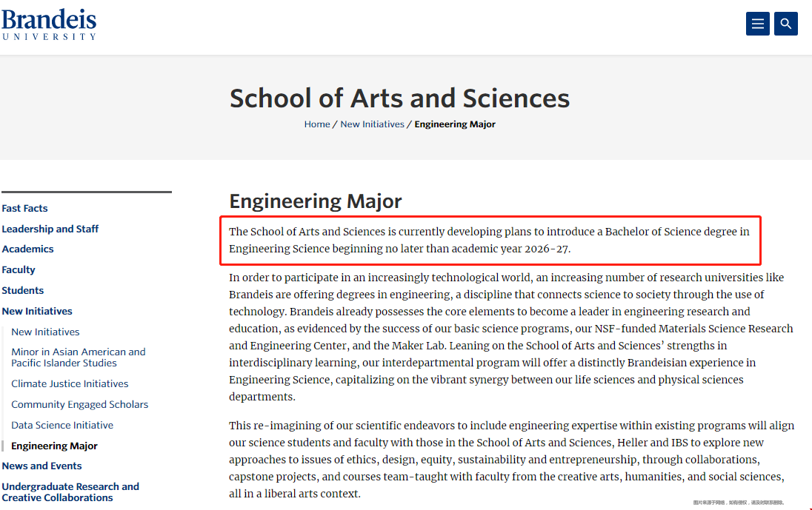This screenshot has height=510, width=812.
Task: Select Fast Facts in the sidebar
Action: coord(24,208)
